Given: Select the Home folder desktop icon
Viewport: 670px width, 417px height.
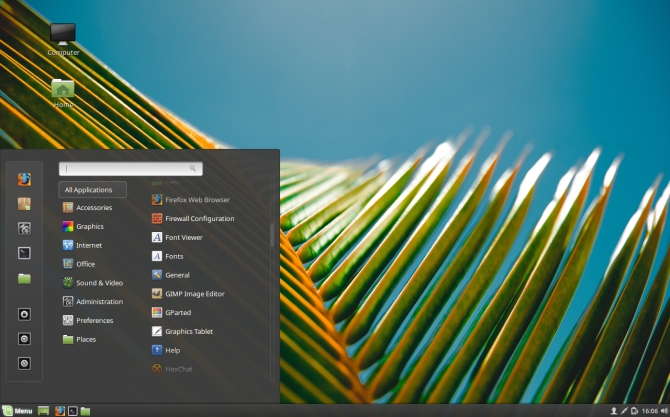Looking at the screenshot, I should tap(63, 92).
